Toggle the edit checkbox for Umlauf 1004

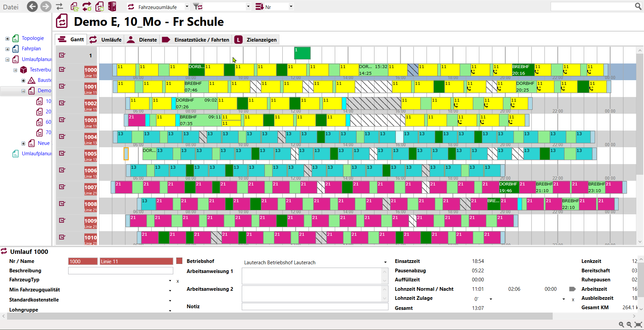(62, 136)
